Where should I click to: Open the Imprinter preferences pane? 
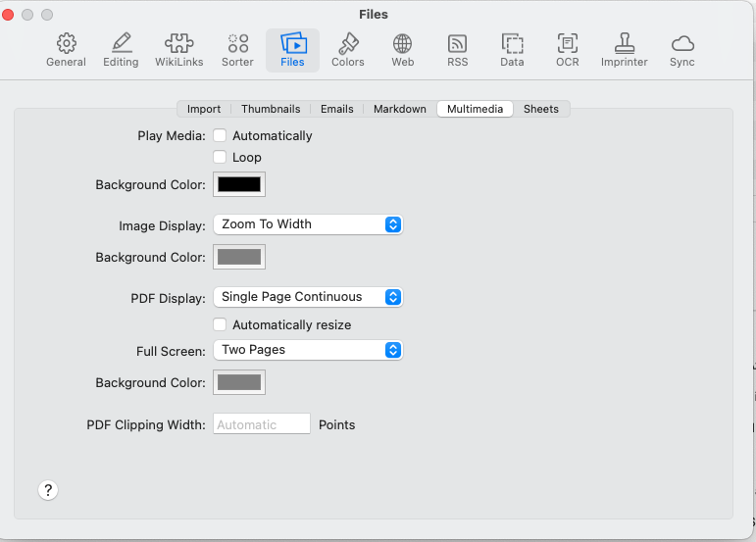[624, 50]
